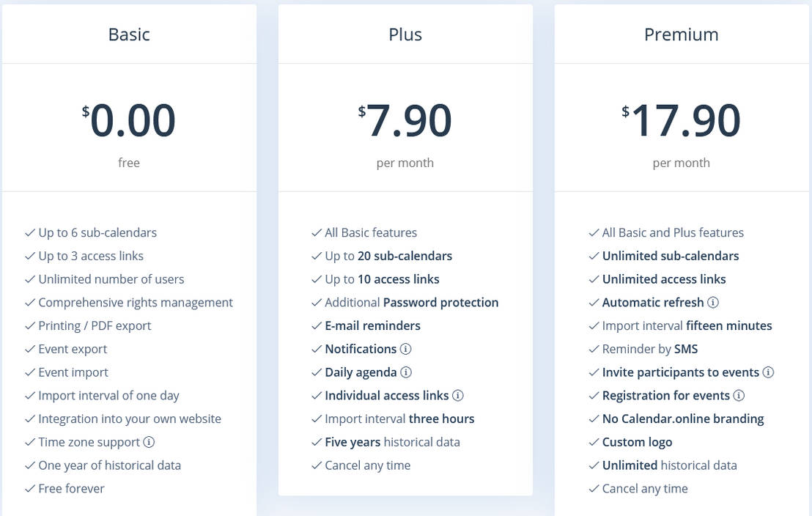Click 'Automatic refresh' feature text
This screenshot has height=516, width=812.
point(653,303)
